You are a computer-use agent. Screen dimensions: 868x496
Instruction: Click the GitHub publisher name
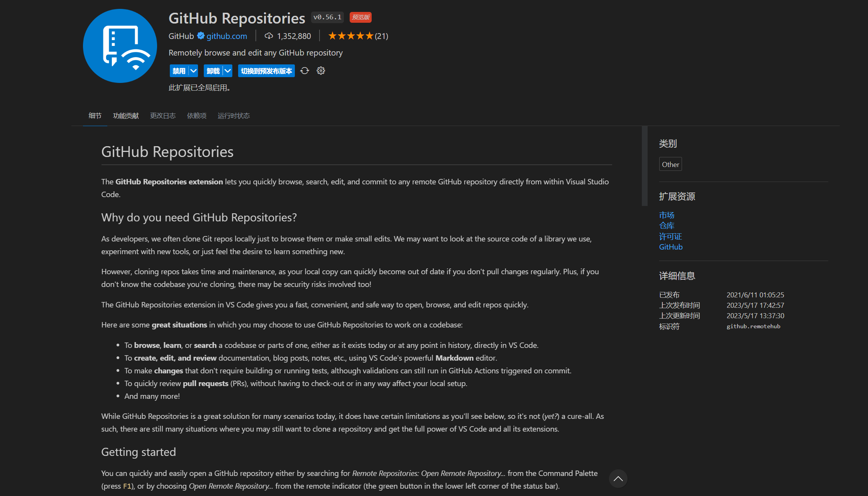click(x=181, y=36)
